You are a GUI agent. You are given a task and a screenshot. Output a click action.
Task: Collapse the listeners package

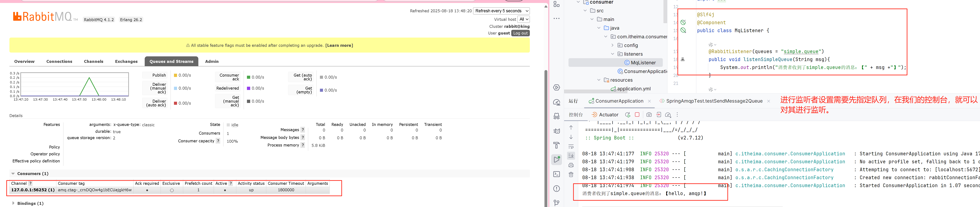tap(613, 54)
